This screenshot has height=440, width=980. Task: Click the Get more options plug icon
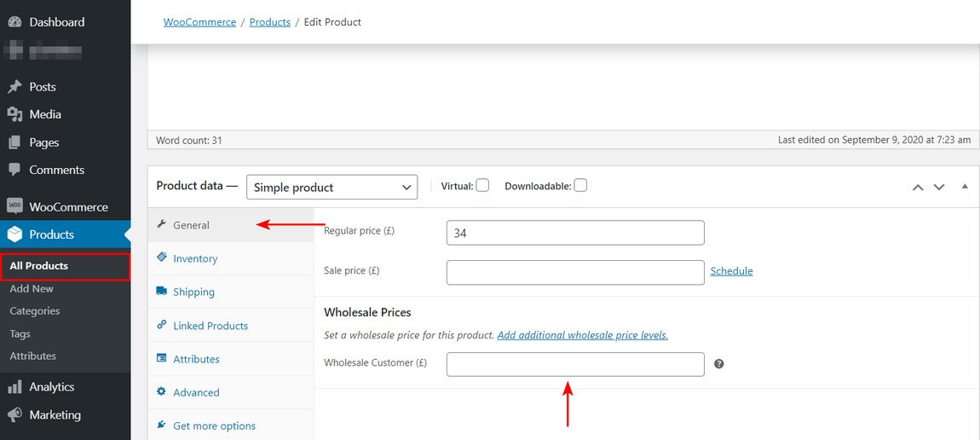161,425
